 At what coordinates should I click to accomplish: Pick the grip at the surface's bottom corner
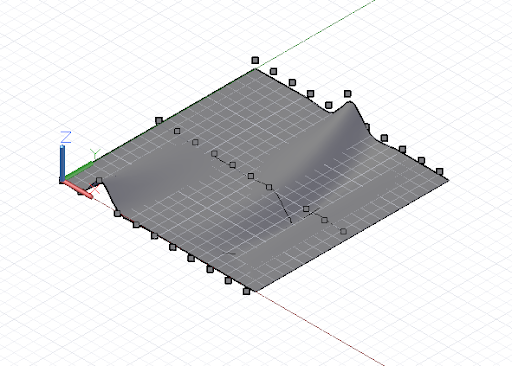click(246, 291)
